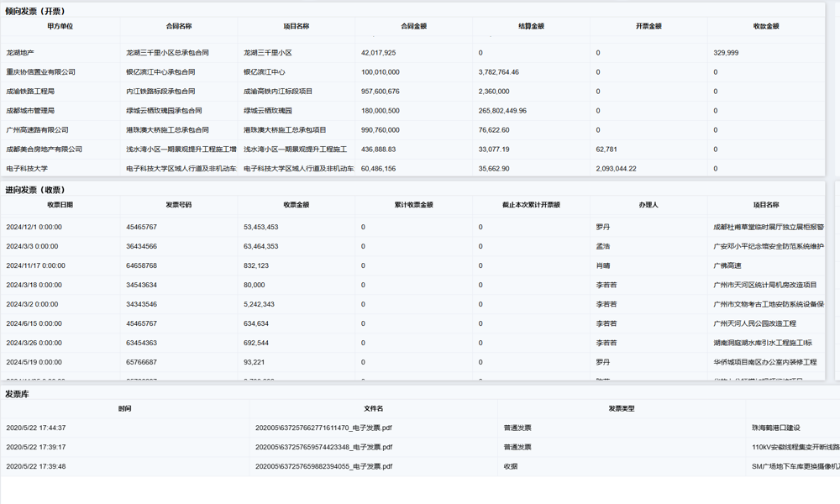Click the 办理人 column header
This screenshot has height=504, width=840.
coord(648,205)
